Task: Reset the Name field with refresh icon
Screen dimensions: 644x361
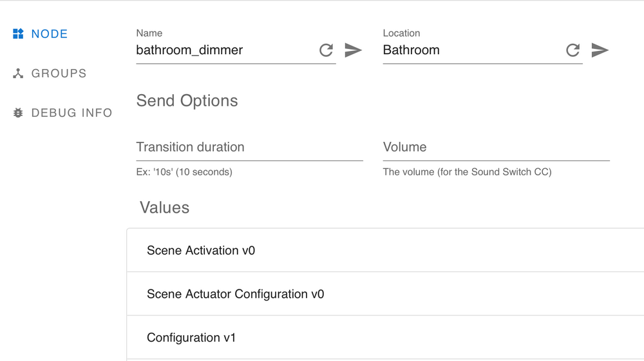Action: click(x=327, y=50)
